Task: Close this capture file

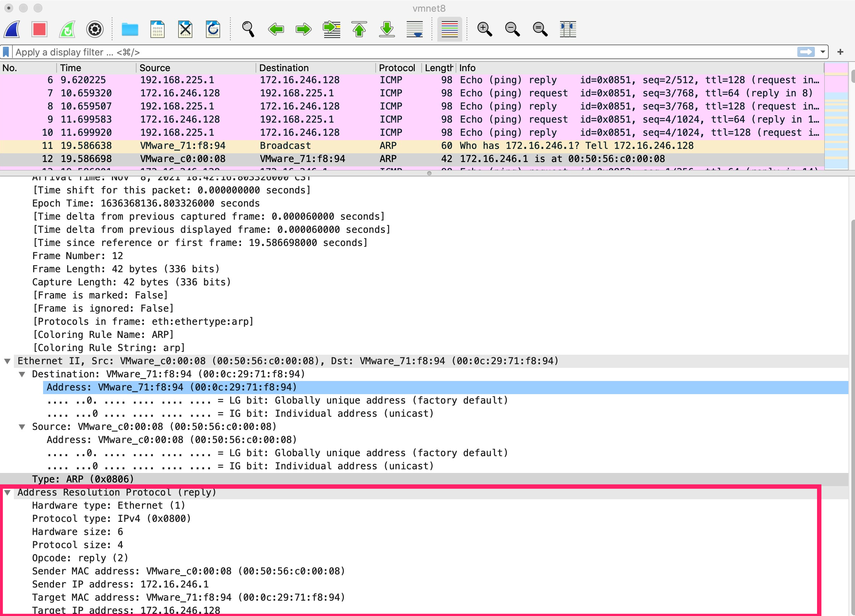Action: pos(185,29)
